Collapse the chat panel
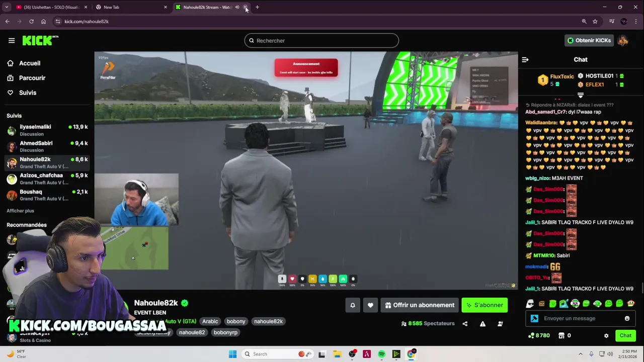The height and width of the screenshot is (362, 644). click(525, 60)
